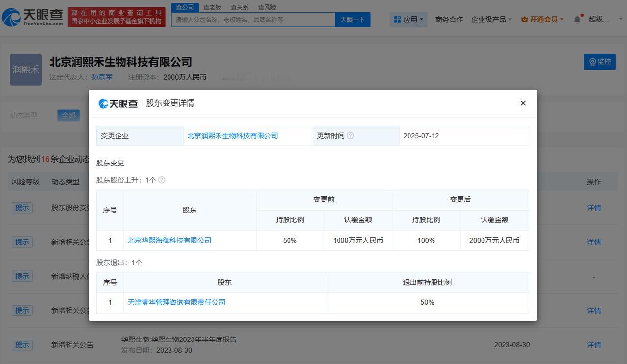Click the 华熙生物2023年半年度报告 announcement title

pos(179,339)
